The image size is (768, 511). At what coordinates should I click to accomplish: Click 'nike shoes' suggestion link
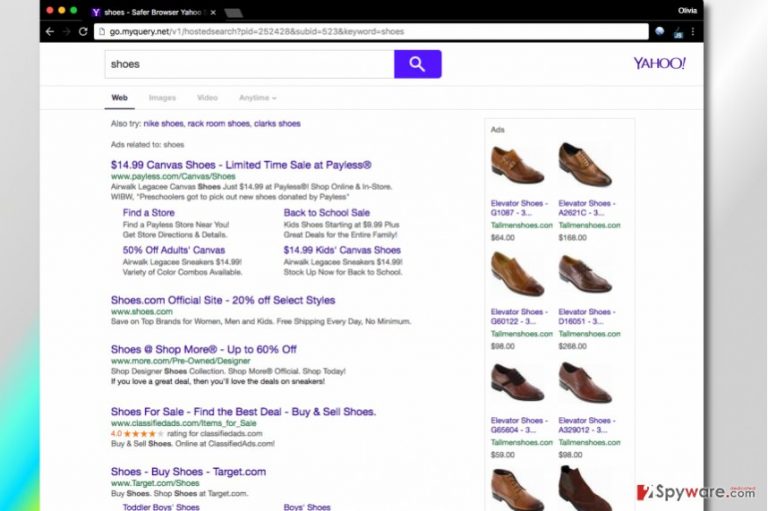(164, 123)
